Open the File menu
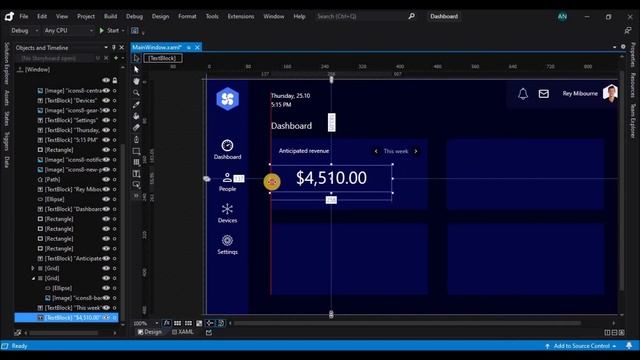This screenshot has width=640, height=360. tap(24, 16)
